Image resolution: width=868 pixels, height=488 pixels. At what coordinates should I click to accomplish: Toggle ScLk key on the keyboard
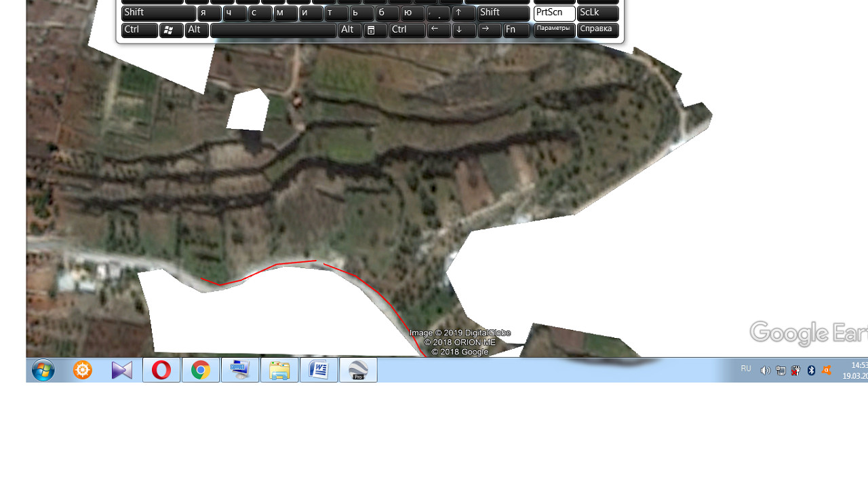point(597,14)
